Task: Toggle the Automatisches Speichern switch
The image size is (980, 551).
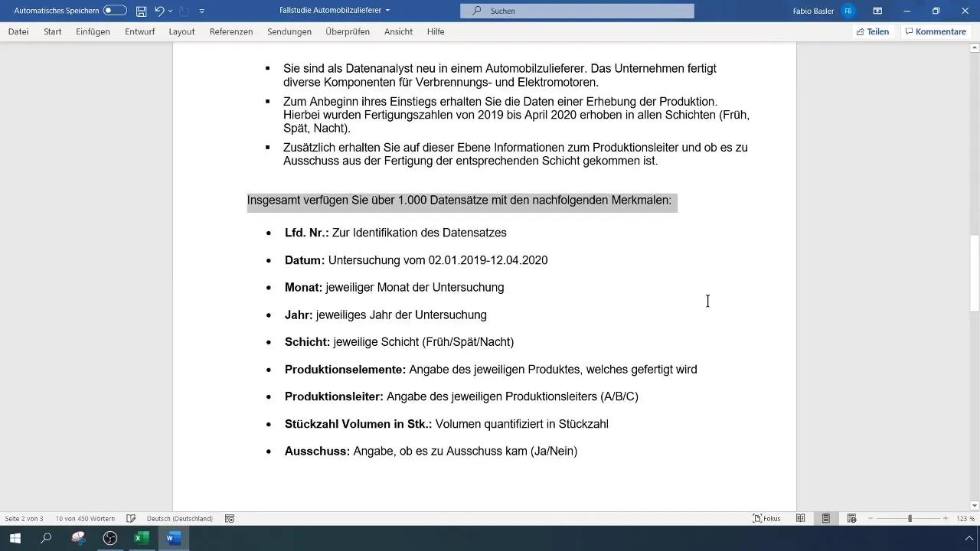Action: click(115, 11)
